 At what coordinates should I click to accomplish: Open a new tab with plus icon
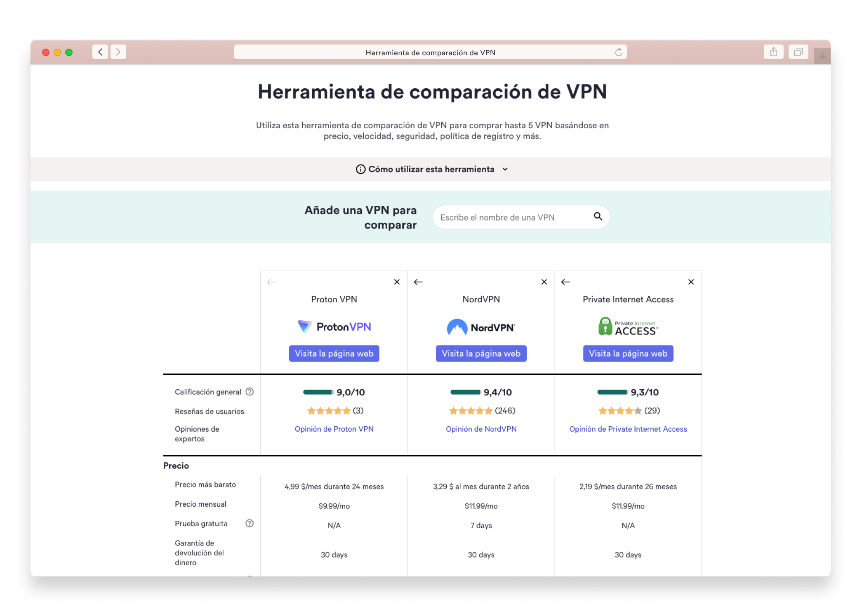(822, 56)
